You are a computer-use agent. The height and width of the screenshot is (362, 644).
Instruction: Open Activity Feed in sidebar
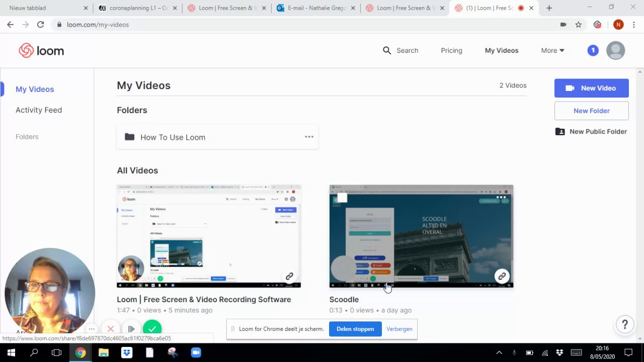(39, 110)
